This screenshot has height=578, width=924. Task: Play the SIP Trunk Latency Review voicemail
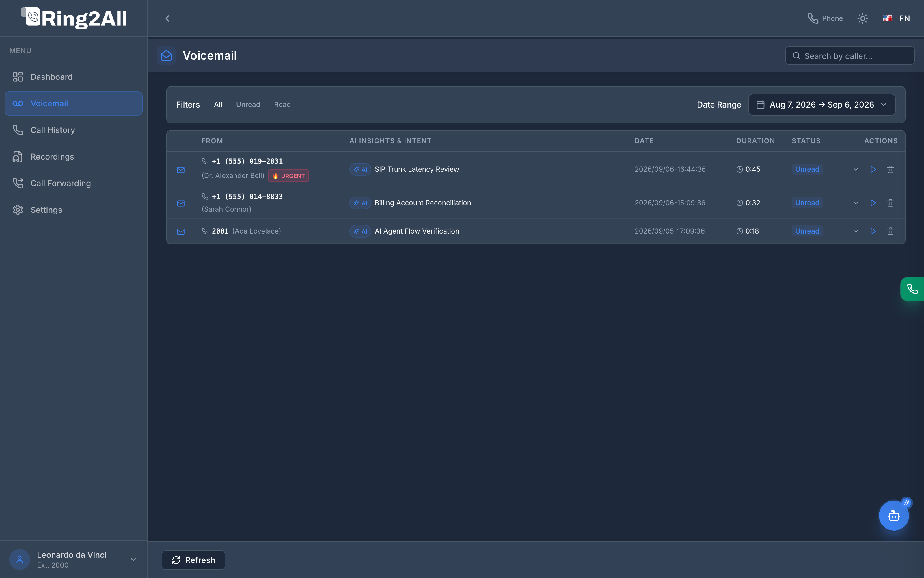click(x=873, y=169)
